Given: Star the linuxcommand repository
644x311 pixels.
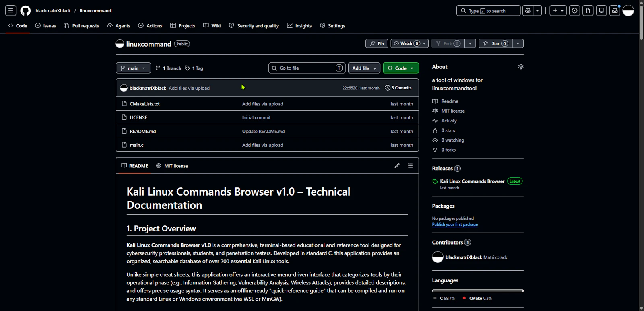Looking at the screenshot, I should pos(495,43).
